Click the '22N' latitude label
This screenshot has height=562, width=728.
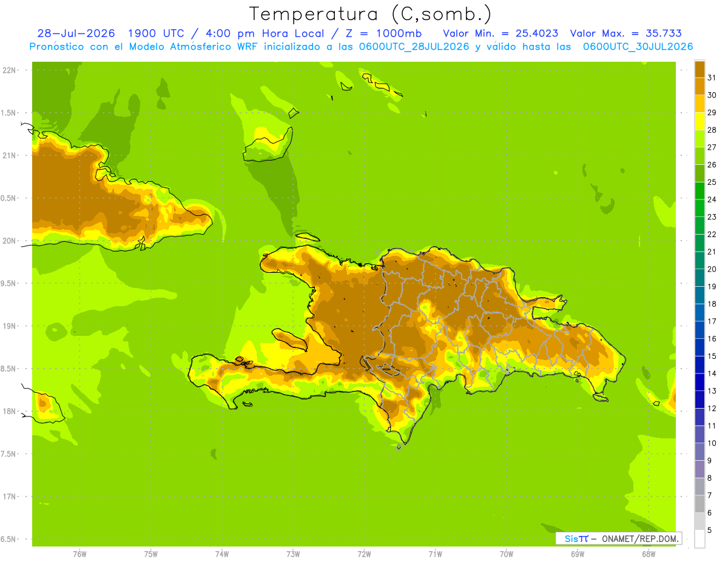tap(10, 70)
